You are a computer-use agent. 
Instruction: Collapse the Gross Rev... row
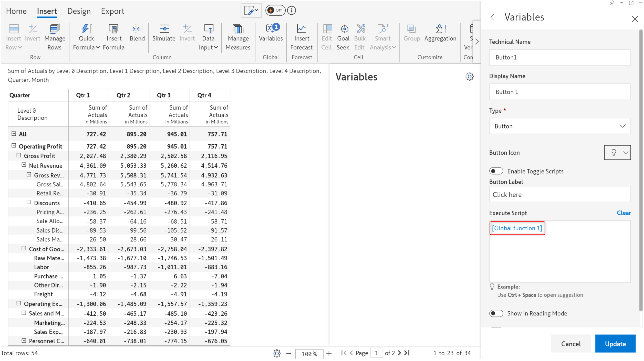tap(29, 175)
